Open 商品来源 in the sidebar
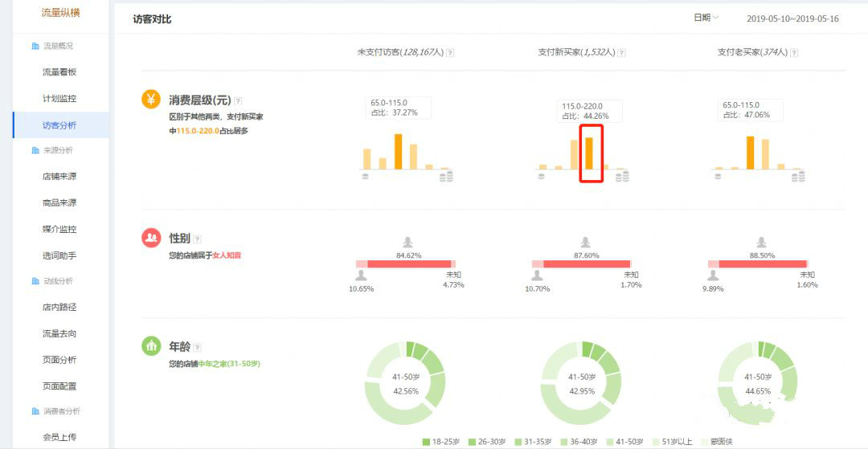Screen dimensions: 868x449 [x=59, y=203]
